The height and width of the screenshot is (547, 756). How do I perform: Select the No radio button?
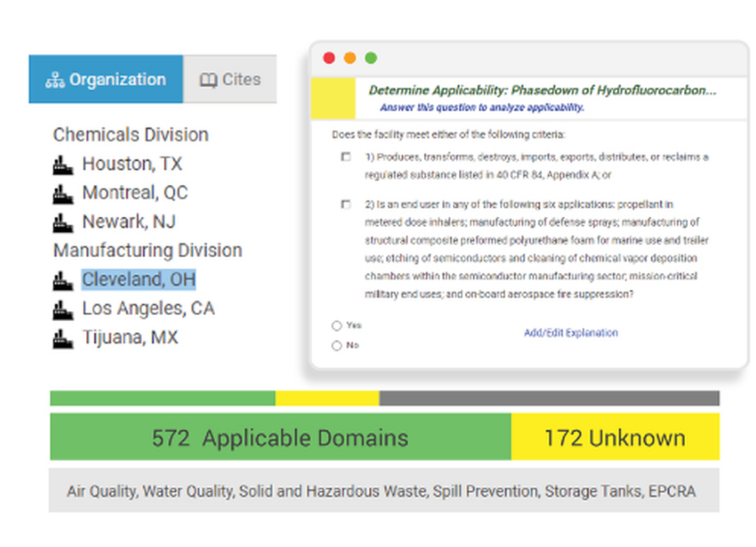pos(336,345)
